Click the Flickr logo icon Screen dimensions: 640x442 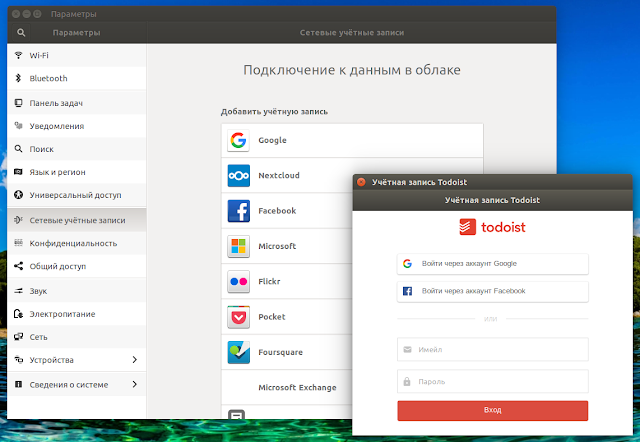pyautogui.click(x=238, y=282)
